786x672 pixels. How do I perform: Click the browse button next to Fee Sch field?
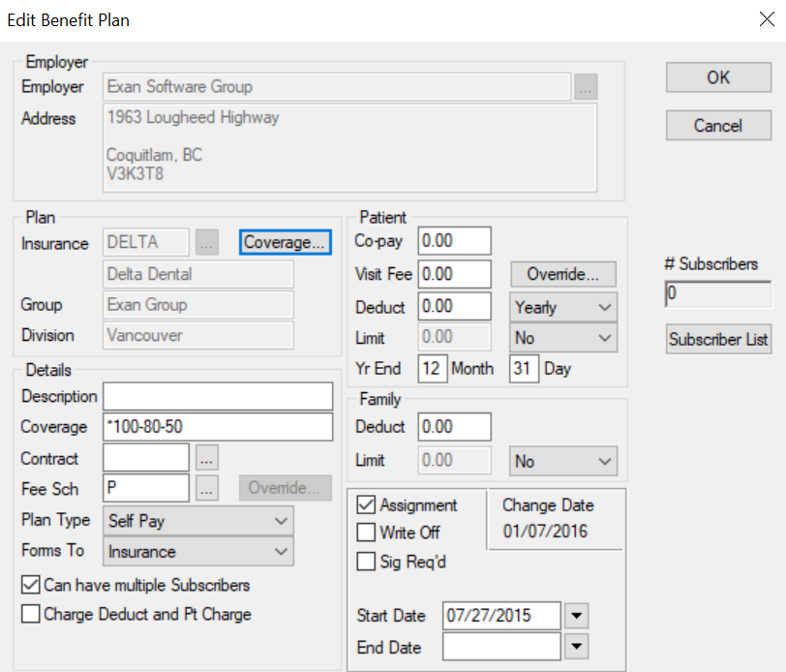click(205, 489)
